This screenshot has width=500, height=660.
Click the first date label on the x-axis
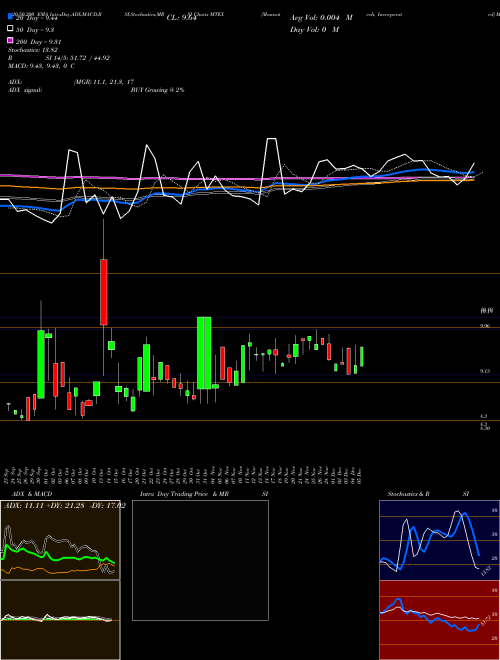8,475
